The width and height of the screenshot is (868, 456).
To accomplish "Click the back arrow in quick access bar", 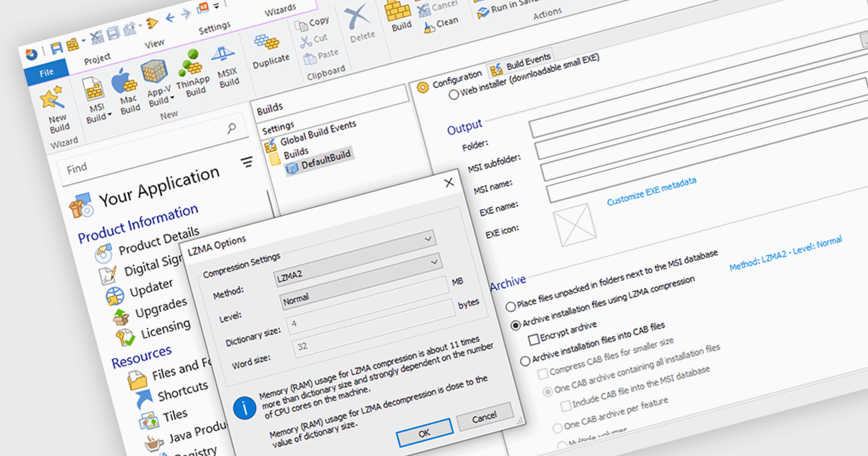I will click(171, 17).
